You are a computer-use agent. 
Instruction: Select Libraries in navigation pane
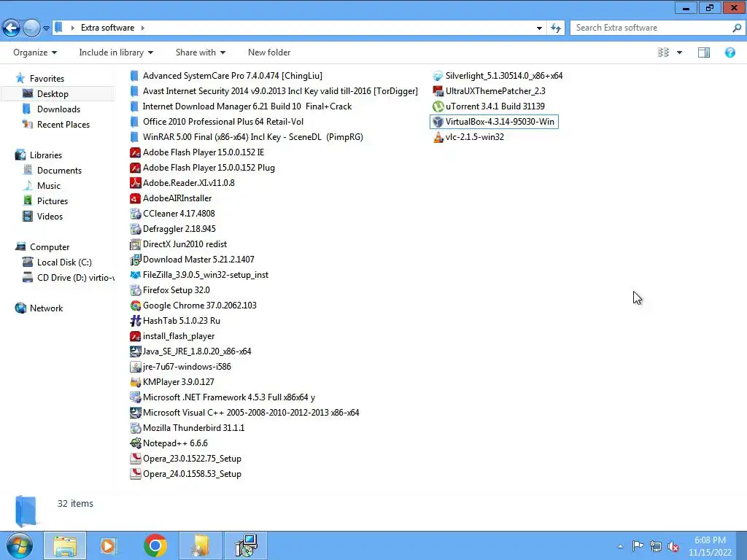46,155
